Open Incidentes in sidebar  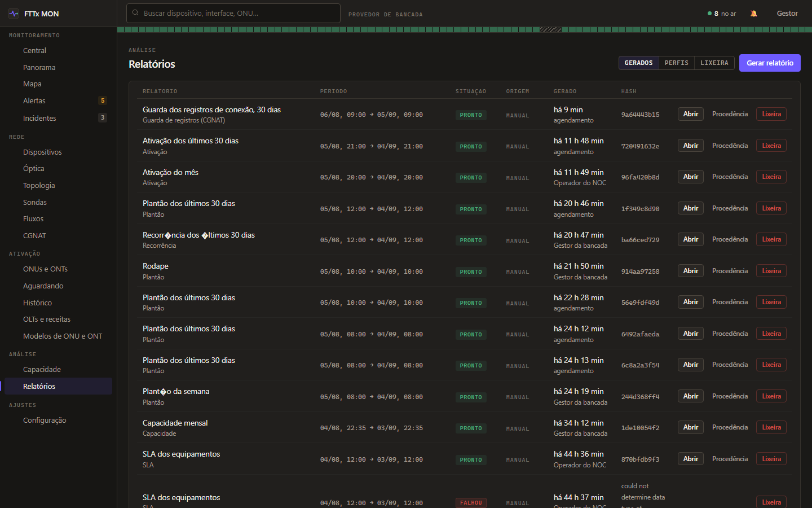pos(58,119)
